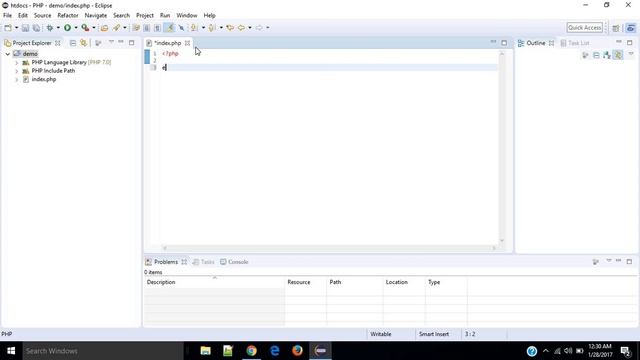Click the Back navigation arrow icon
The width and height of the screenshot is (640, 360).
point(241,28)
